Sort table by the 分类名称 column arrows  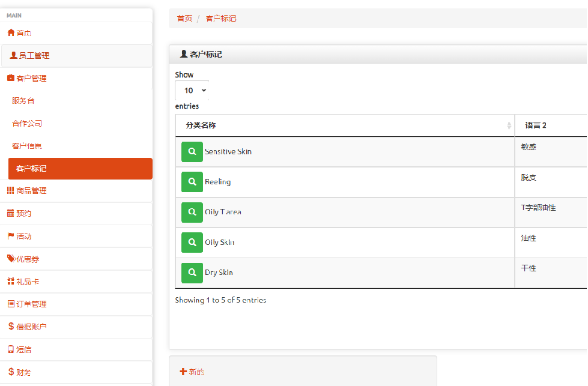tap(509, 125)
